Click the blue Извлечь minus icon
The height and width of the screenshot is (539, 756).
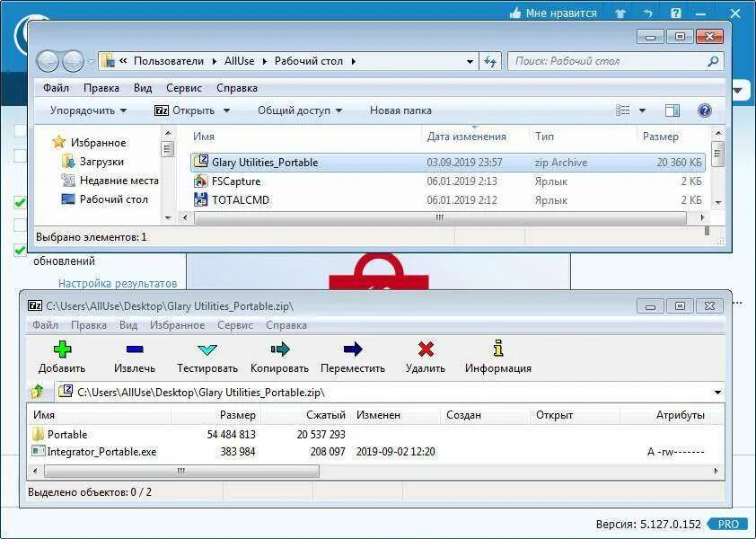pyautogui.click(x=135, y=349)
